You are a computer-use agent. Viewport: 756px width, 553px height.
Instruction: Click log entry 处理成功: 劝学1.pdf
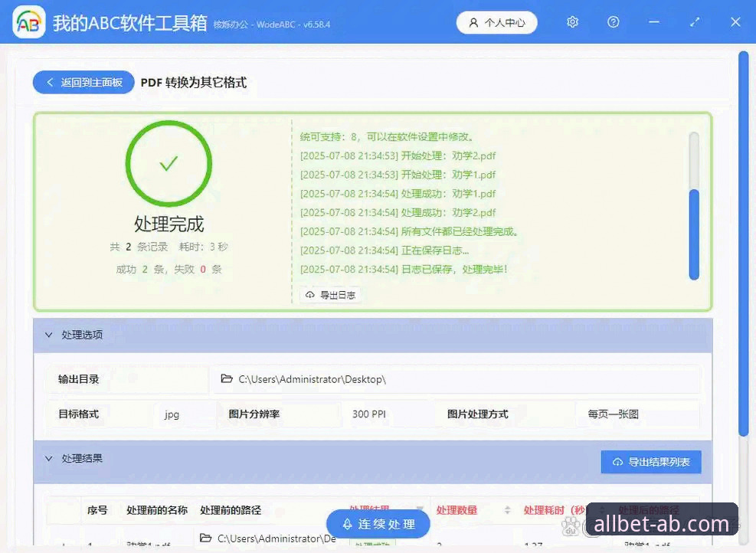(x=398, y=193)
